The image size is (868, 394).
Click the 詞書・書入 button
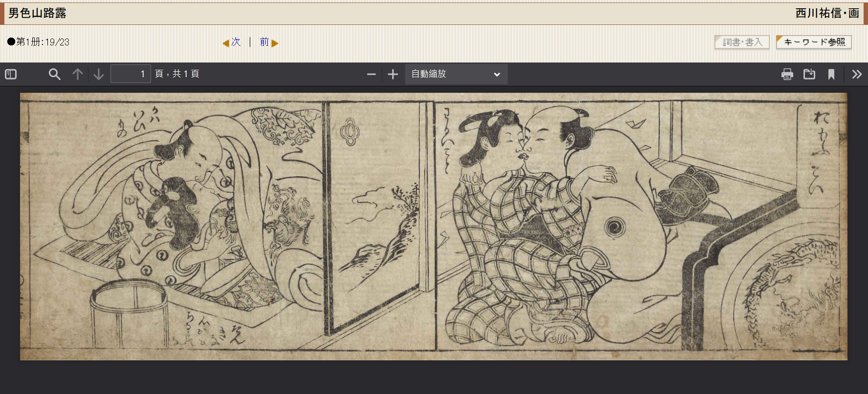(742, 42)
